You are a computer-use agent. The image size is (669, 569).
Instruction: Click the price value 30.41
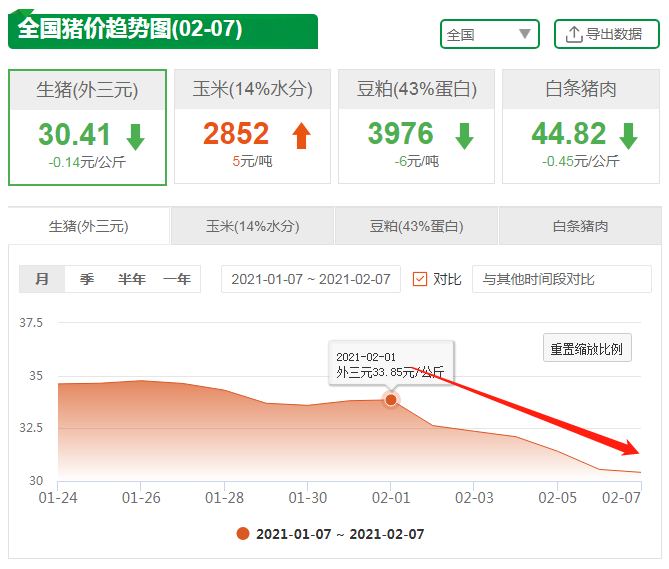click(75, 134)
